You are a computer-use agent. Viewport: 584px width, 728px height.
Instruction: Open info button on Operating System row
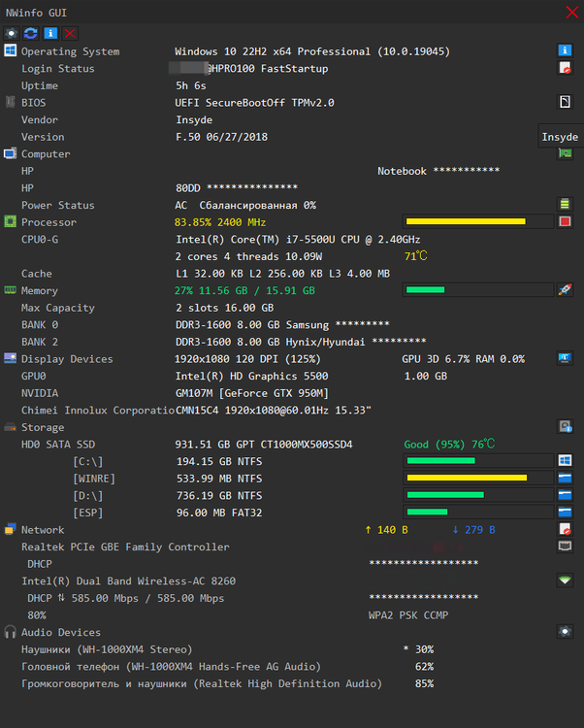(565, 50)
